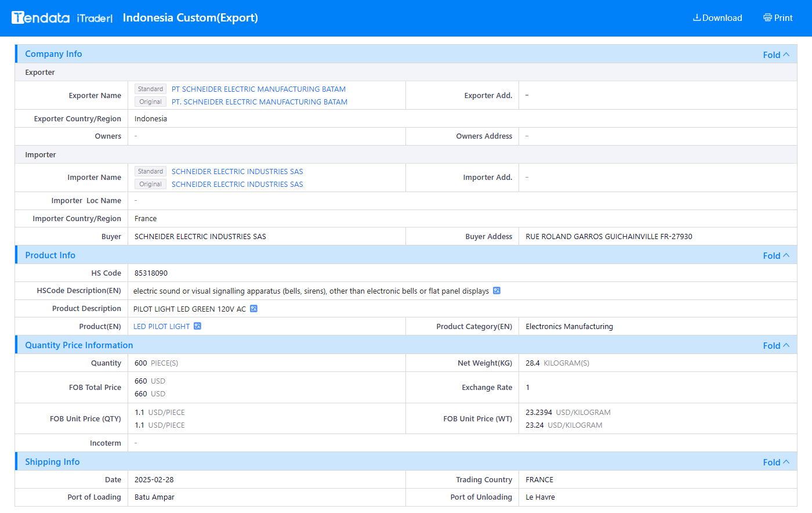The width and height of the screenshot is (812, 513).
Task: Select product category Electronics Manufacturing
Action: click(x=569, y=326)
